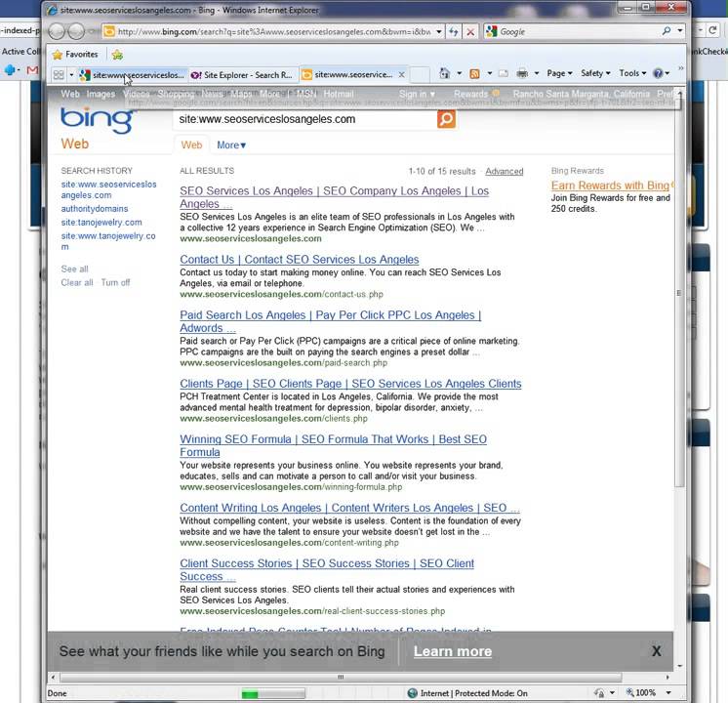Click Clear all search history

tap(77, 282)
